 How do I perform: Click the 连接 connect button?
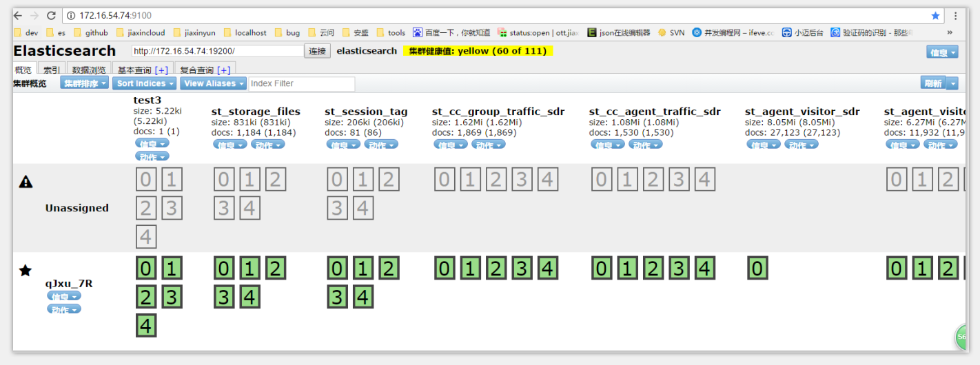point(318,51)
